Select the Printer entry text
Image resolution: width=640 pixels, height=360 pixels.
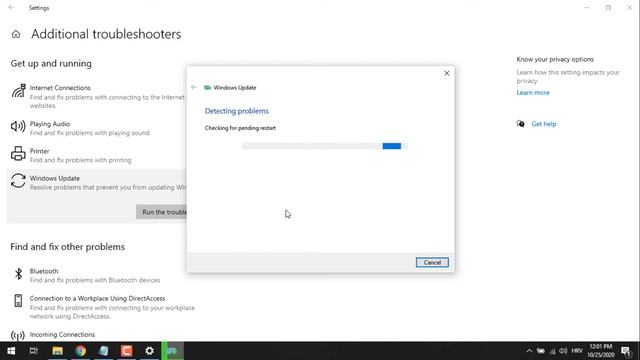(x=40, y=151)
